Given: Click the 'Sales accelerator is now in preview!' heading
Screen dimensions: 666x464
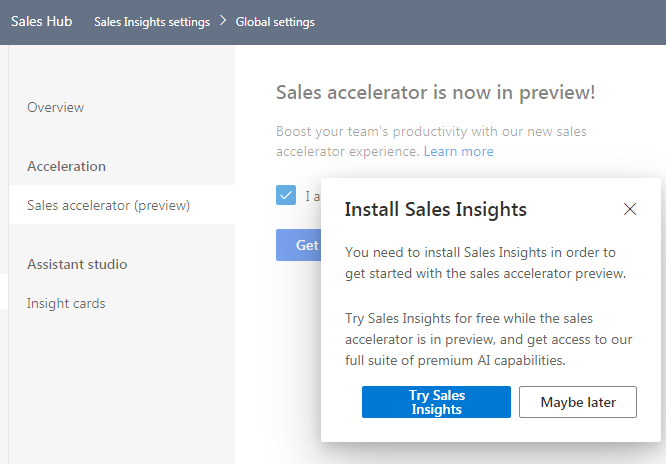Looking at the screenshot, I should (x=436, y=92).
